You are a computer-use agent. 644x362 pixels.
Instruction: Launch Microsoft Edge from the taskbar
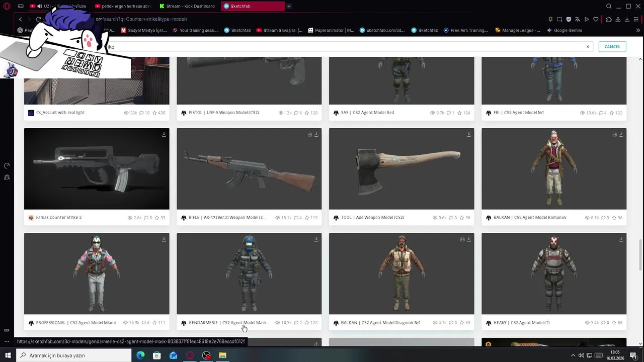point(140,355)
